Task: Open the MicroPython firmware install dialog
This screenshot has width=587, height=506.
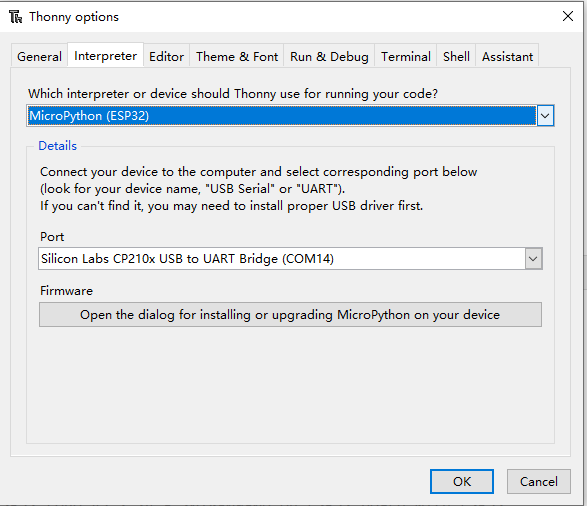Action: [x=290, y=315]
